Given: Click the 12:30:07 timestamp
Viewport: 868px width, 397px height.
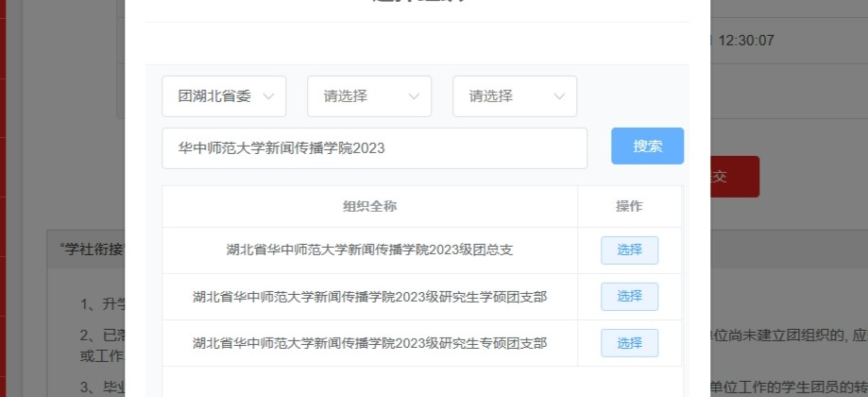Looking at the screenshot, I should click(745, 41).
